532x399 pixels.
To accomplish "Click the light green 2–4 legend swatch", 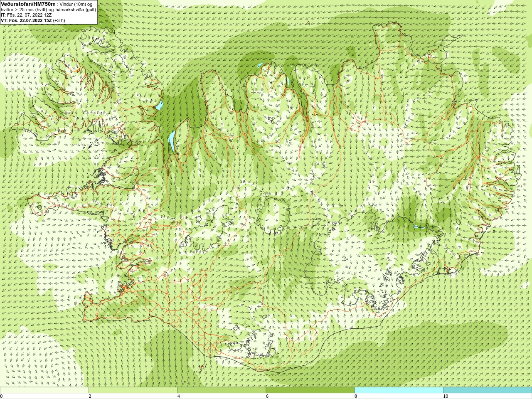I will point(133,390).
